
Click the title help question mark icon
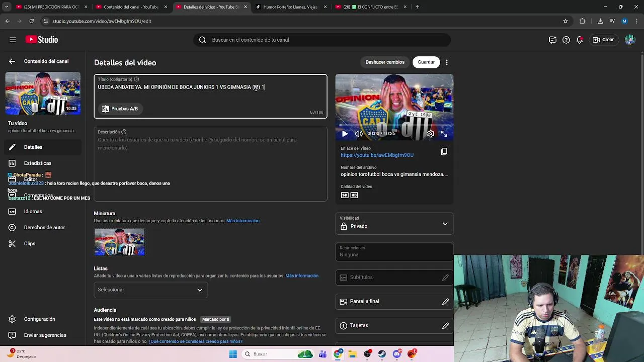coord(136,79)
